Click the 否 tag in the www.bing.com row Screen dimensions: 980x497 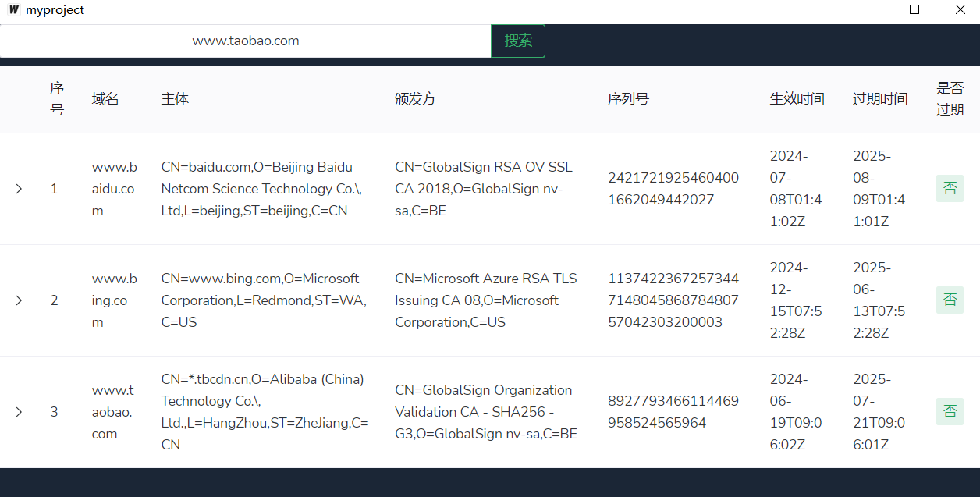950,300
